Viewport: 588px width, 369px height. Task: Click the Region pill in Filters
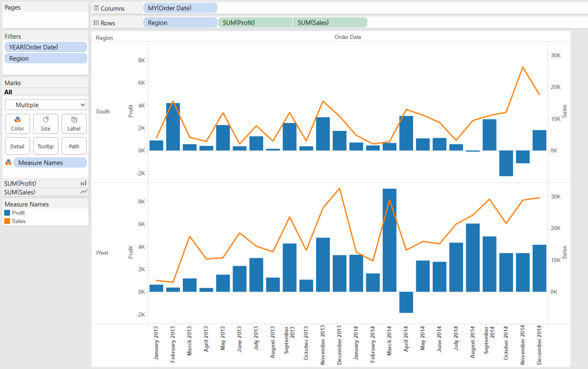click(x=45, y=58)
